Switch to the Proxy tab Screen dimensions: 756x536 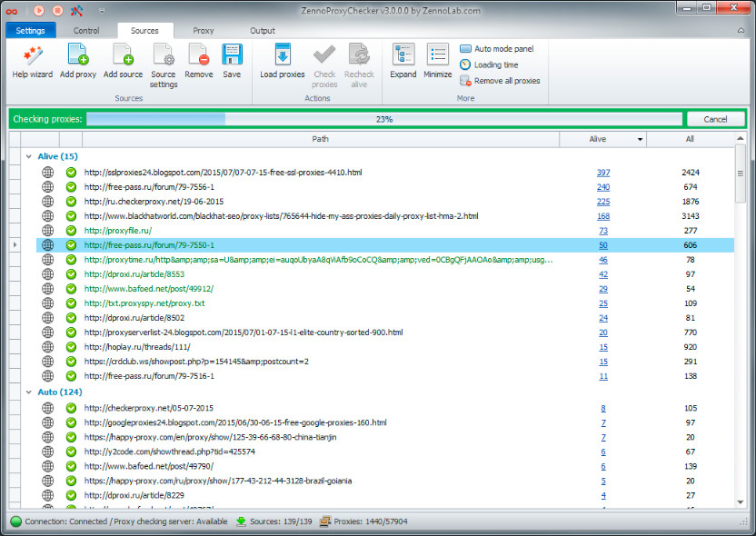point(203,30)
